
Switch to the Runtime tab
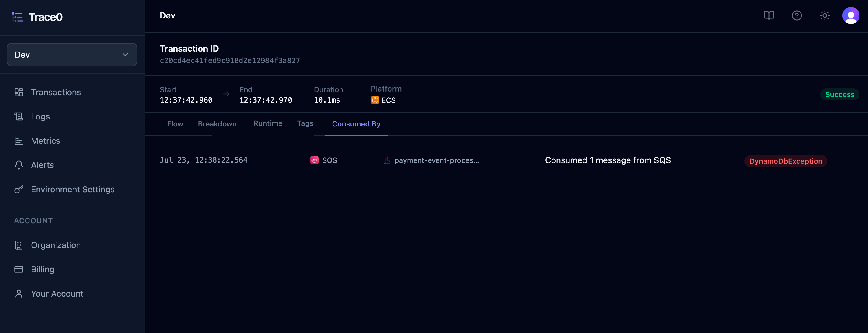tap(268, 123)
